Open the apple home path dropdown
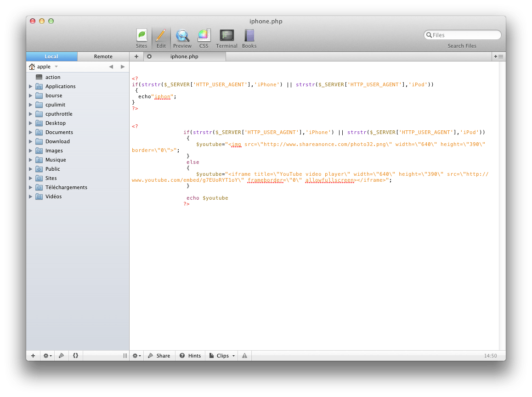The width and height of the screenshot is (532, 397). (x=44, y=67)
